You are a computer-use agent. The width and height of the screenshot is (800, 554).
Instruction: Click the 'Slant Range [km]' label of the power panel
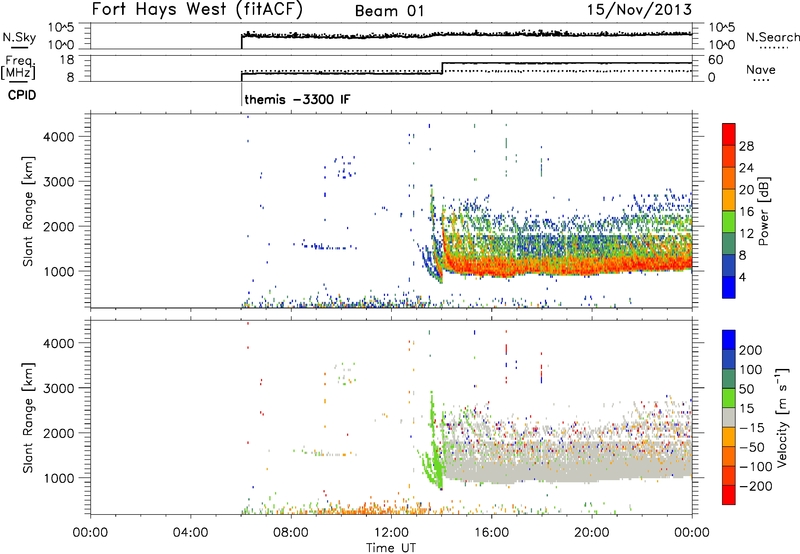point(28,211)
